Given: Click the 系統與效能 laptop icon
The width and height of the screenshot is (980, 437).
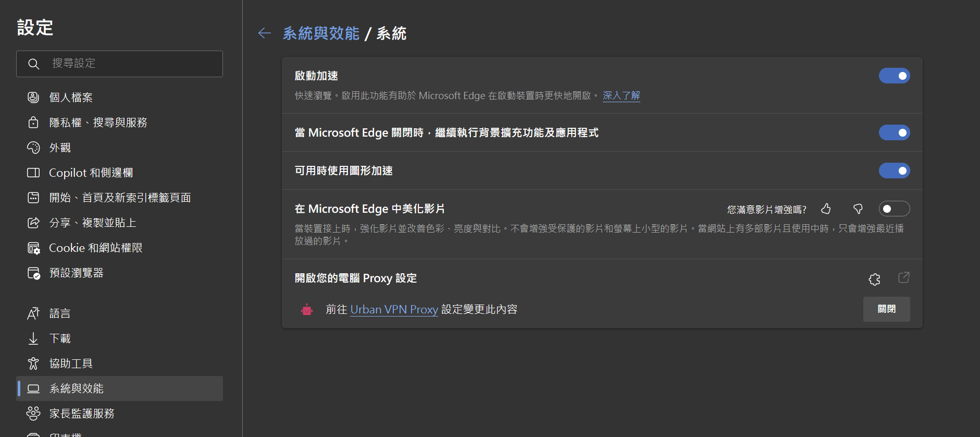Looking at the screenshot, I should [33, 389].
